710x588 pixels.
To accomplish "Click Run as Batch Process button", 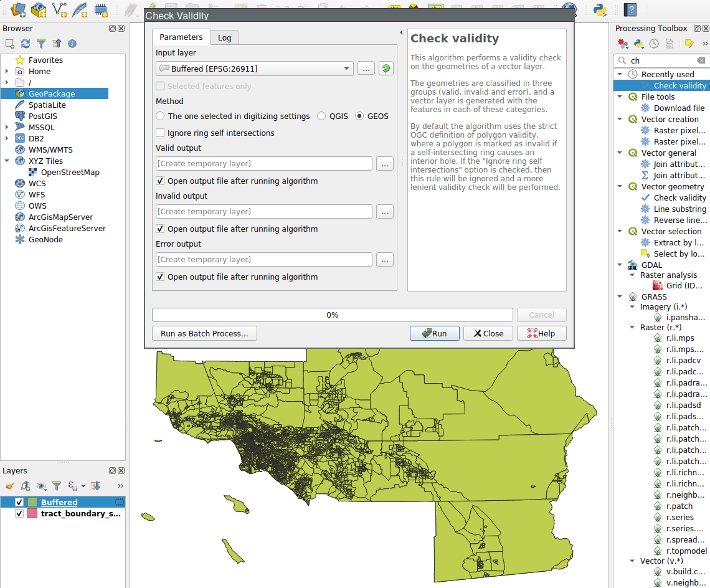I will tap(204, 333).
